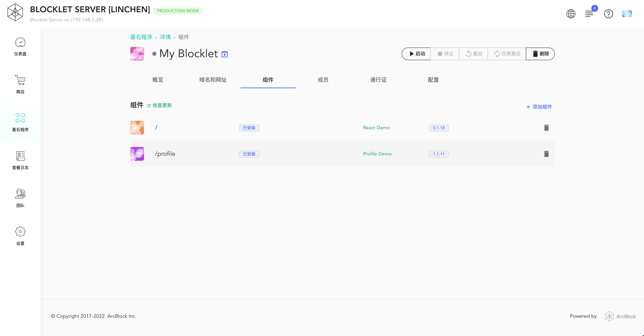Open the Store (商店) cart icon
This screenshot has width=644, height=336.
coord(20,80)
